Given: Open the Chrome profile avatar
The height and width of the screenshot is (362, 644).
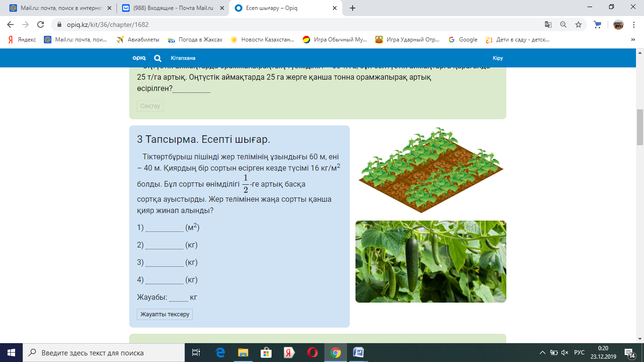Looking at the screenshot, I should tap(618, 25).
